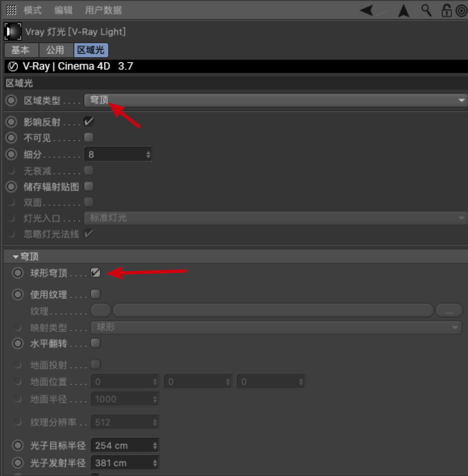Click the long 纹理 path field
Screen dimensions: 468x476
[x=273, y=310]
